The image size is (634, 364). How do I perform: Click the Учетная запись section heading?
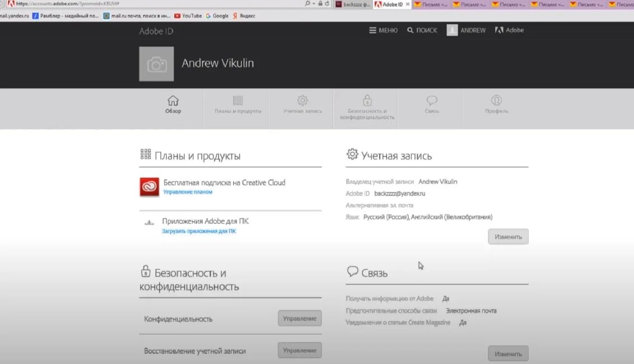pos(397,156)
